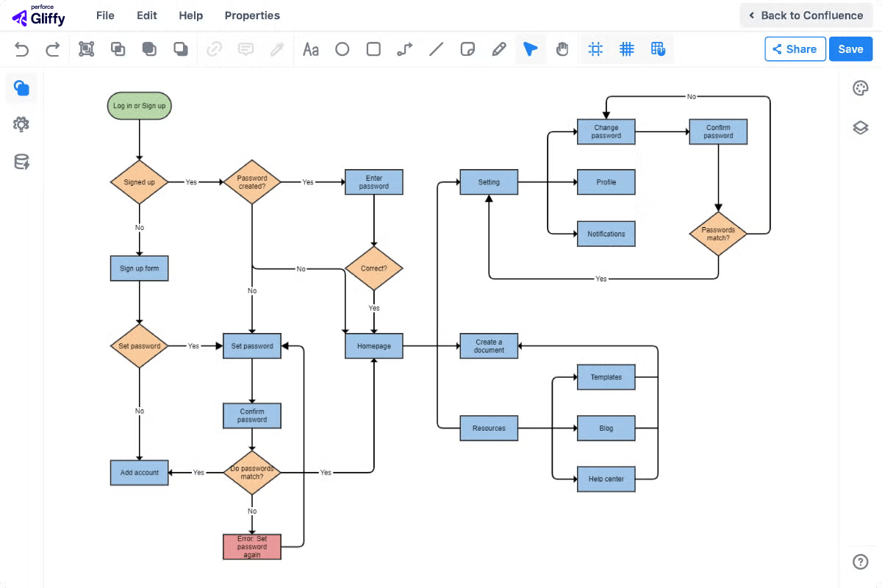Click the greyed link icon
This screenshot has height=588, width=882.
[215, 49]
